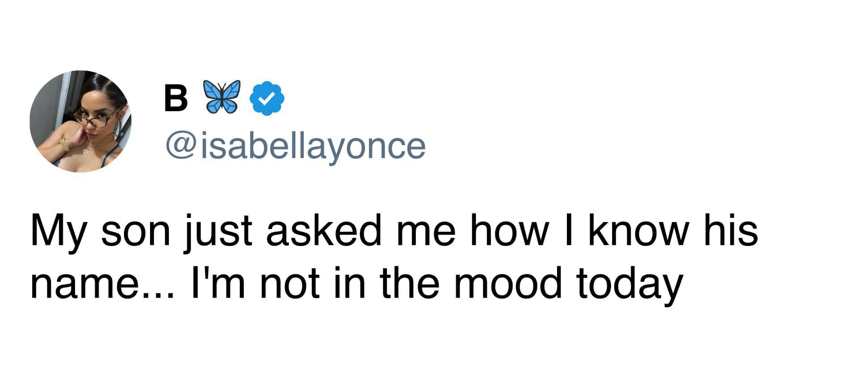Click the word "know" in the tweet
The width and height of the screenshot is (868, 380).
637,232
